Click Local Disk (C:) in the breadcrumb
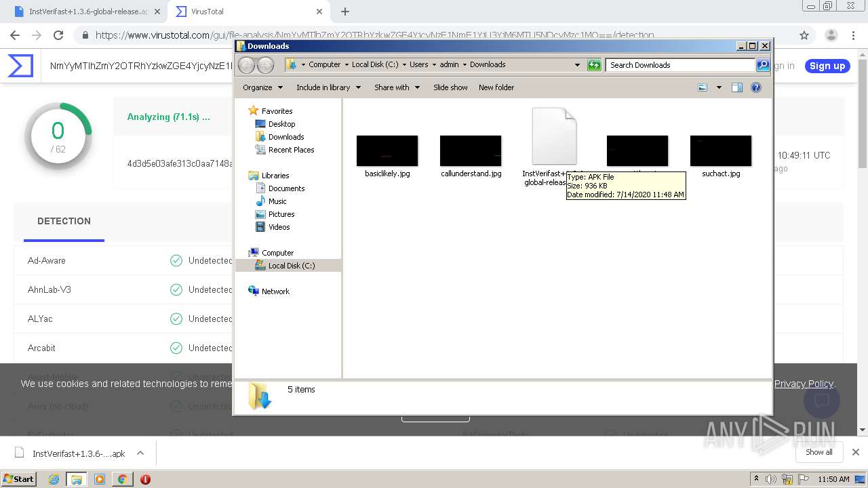 coord(375,64)
